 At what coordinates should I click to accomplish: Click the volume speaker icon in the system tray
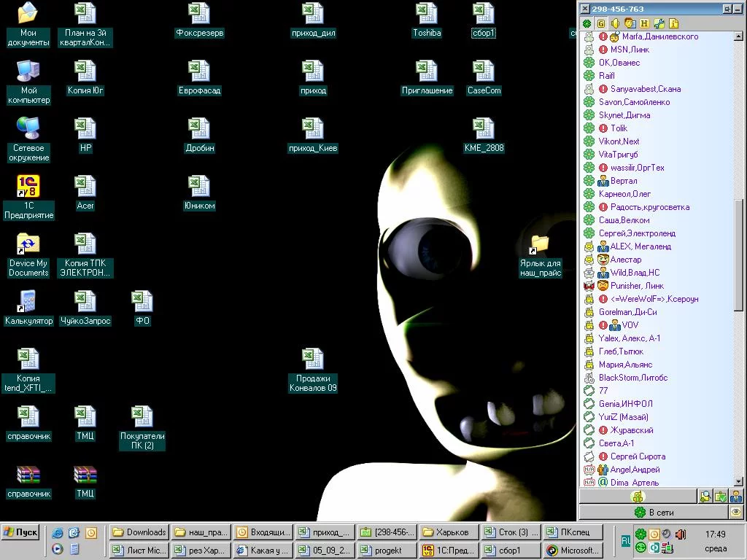coord(681,534)
